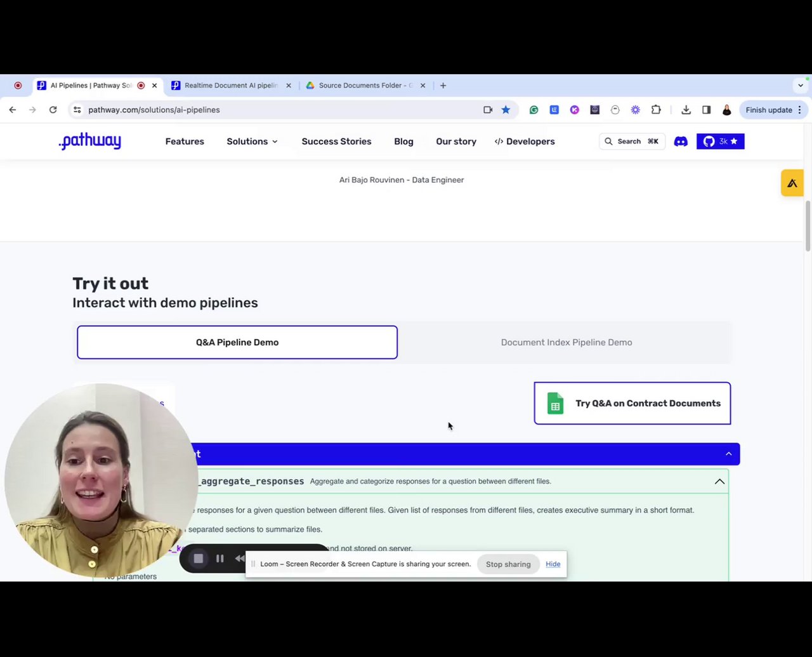The width and height of the screenshot is (812, 657).
Task: Click the 'Try it out' heading text
Action: point(110,283)
